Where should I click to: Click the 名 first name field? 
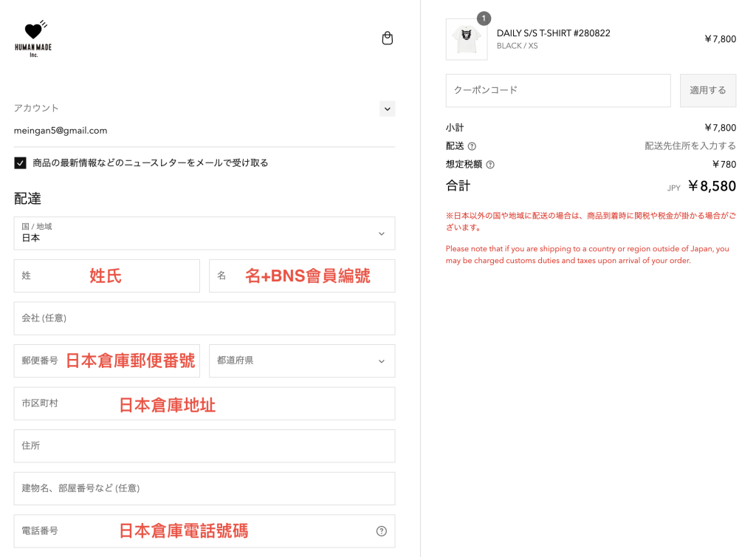[302, 276]
